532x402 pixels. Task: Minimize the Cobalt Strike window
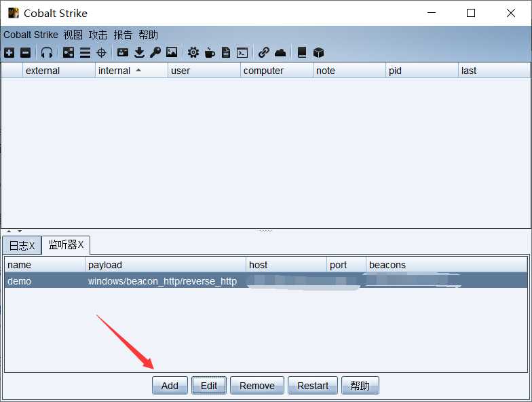(x=432, y=13)
